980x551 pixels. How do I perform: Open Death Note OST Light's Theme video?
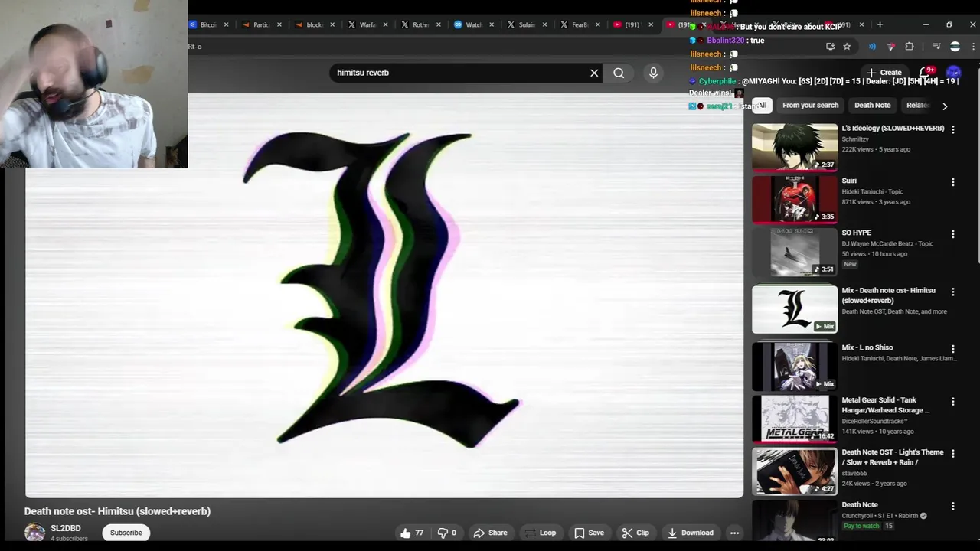click(893, 457)
